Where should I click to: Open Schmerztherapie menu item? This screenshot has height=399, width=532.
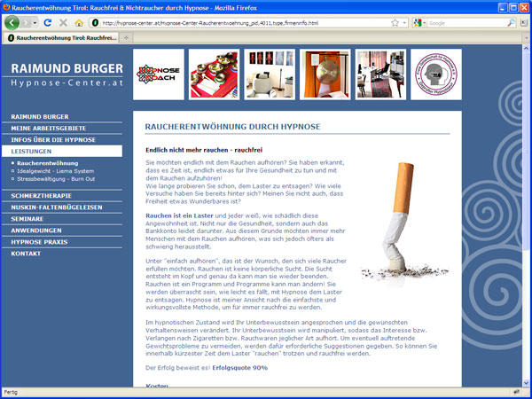click(x=41, y=196)
